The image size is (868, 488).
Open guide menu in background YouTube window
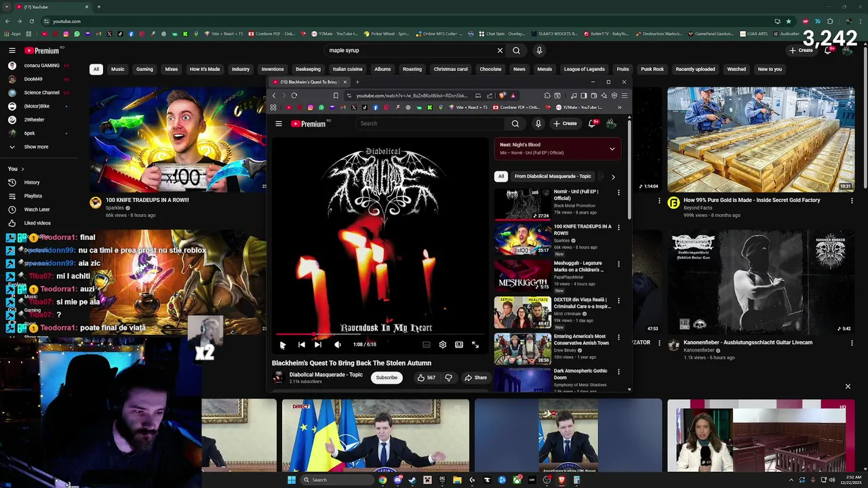[x=12, y=50]
